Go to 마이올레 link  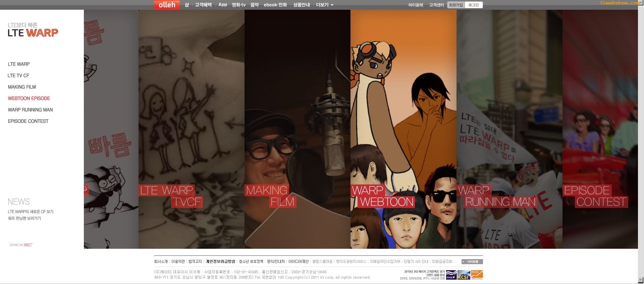point(416,5)
